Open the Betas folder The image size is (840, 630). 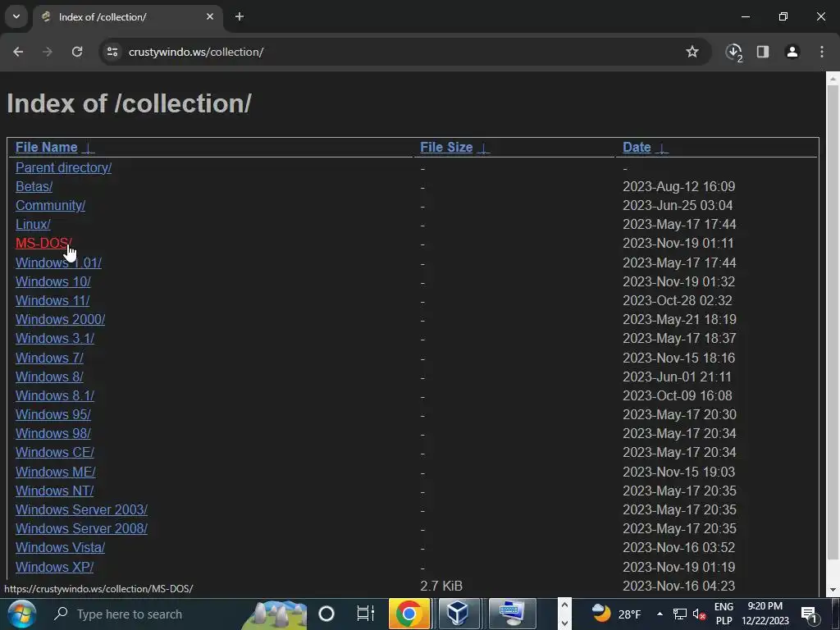click(34, 186)
